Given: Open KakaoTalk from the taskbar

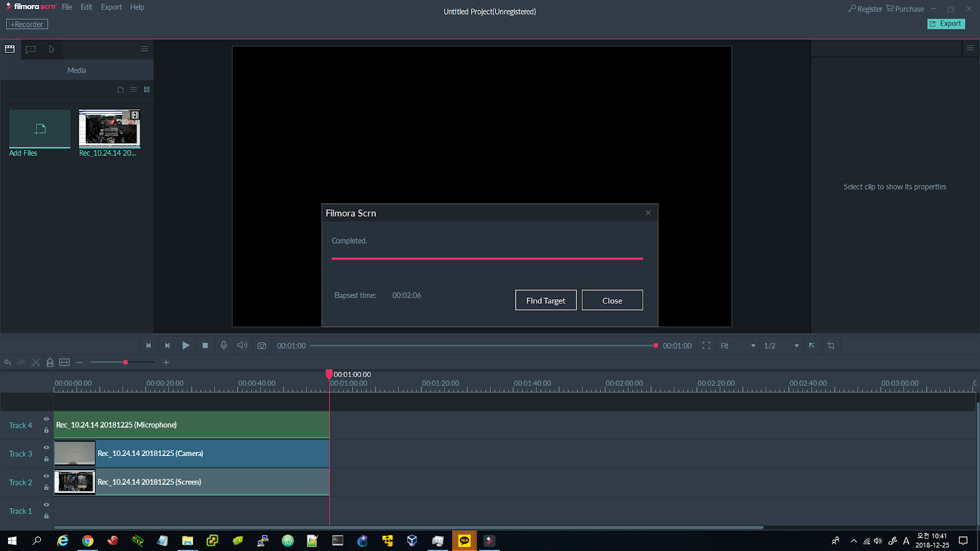Looking at the screenshot, I should click(464, 541).
